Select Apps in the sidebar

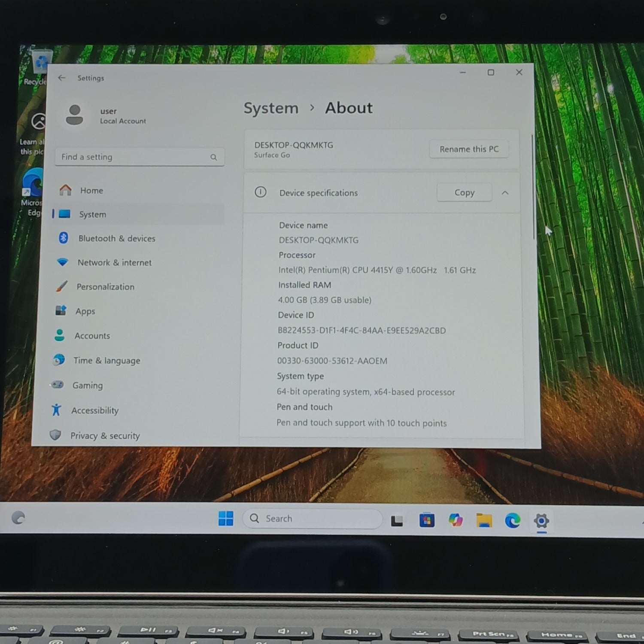tap(85, 311)
